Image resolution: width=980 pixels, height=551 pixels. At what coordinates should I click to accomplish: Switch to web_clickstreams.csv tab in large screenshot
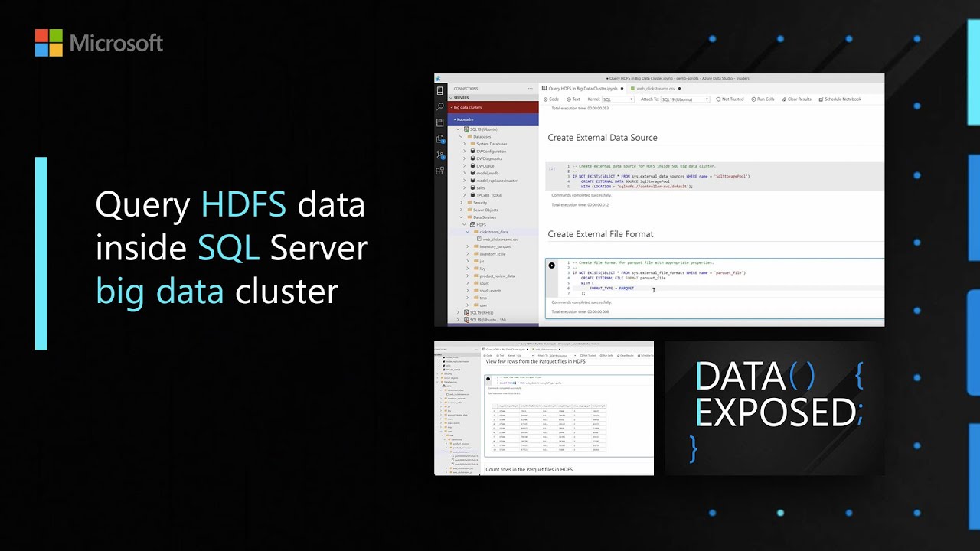click(655, 89)
